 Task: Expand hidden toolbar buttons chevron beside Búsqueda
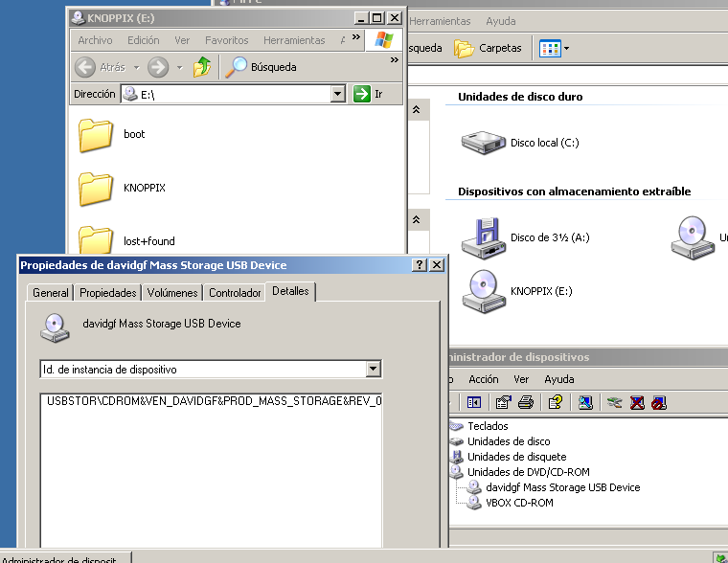[x=395, y=60]
